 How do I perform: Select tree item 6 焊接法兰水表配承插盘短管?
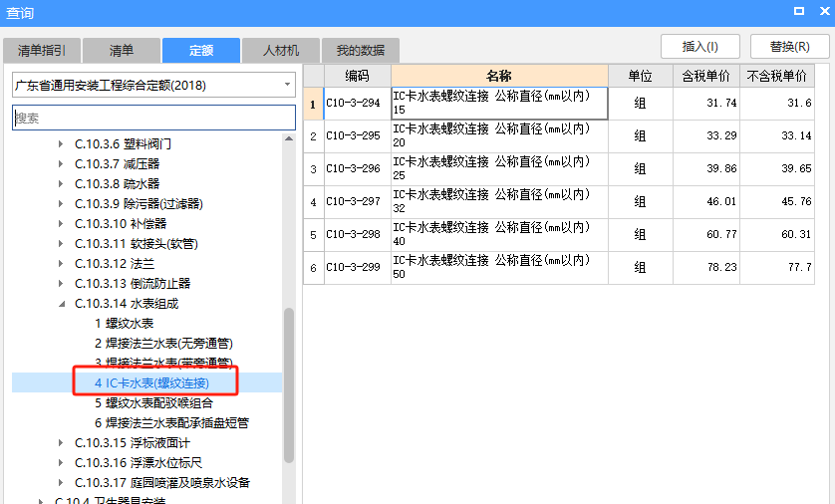pyautogui.click(x=171, y=423)
